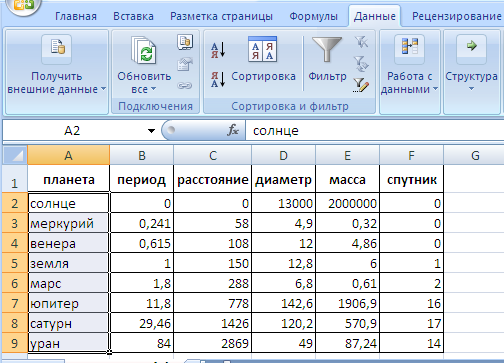The height and width of the screenshot is (363, 504).
Task: Open Рецензирование tab
Action: (x=457, y=16)
